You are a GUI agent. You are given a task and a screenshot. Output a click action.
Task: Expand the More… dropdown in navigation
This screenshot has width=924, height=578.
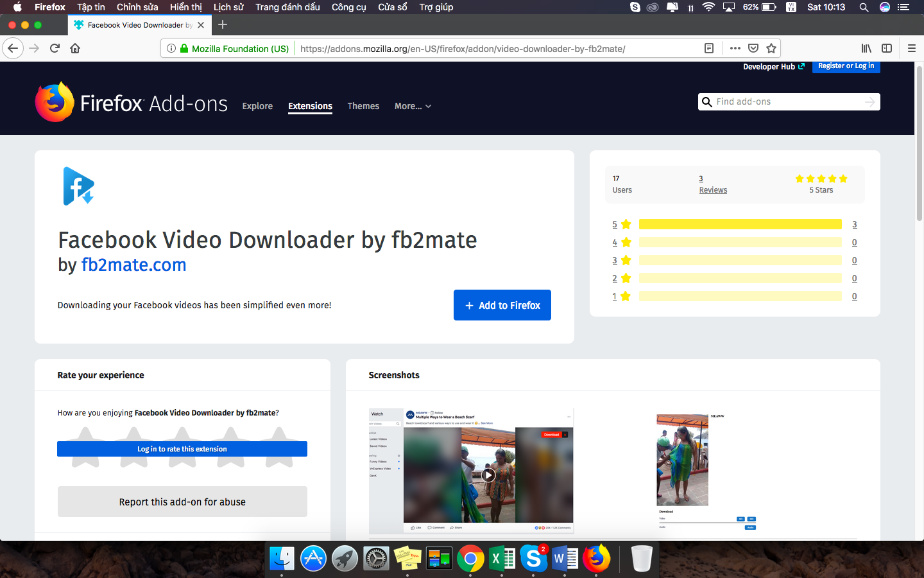(413, 106)
